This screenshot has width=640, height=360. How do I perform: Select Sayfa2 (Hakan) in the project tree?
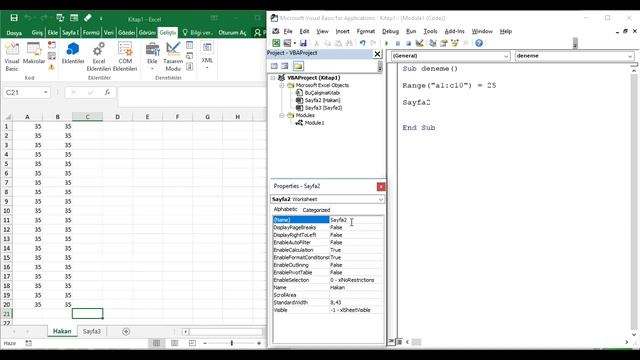pyautogui.click(x=322, y=100)
